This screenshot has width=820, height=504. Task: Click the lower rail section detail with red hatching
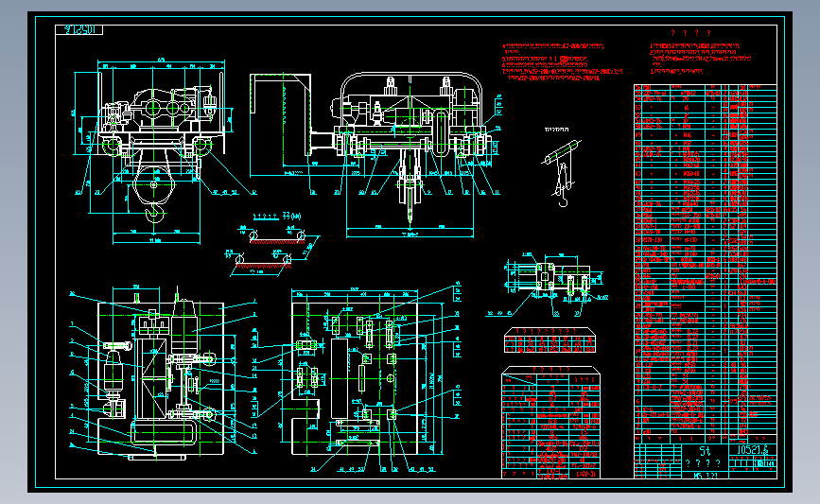pos(263,261)
